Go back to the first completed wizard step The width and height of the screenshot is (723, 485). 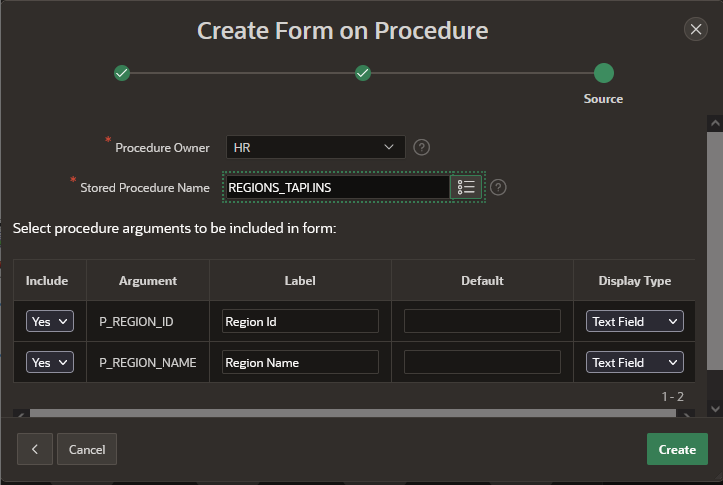(x=122, y=73)
